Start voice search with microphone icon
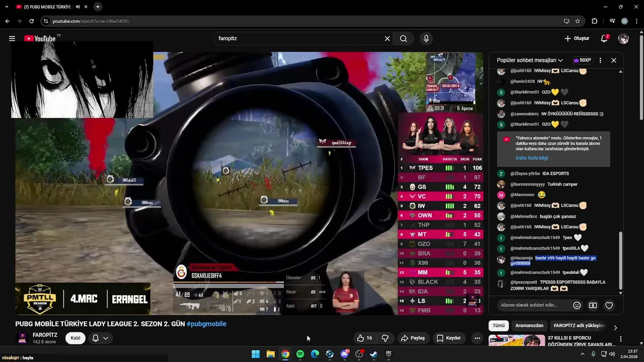 tap(426, 39)
